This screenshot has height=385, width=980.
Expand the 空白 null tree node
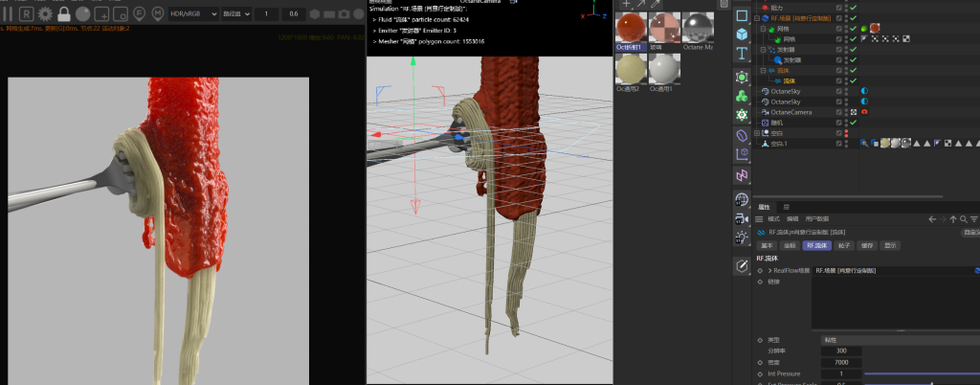757,133
